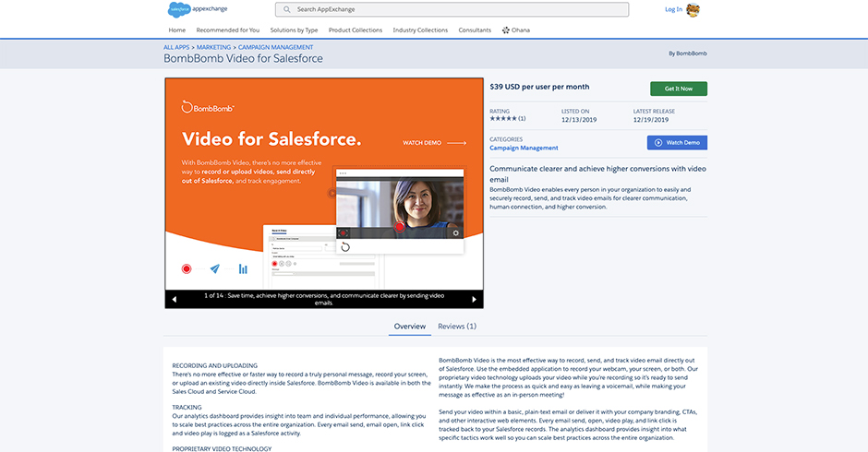Click the $39 USD per user price
Image resolution: width=868 pixels, height=452 pixels.
pos(539,87)
